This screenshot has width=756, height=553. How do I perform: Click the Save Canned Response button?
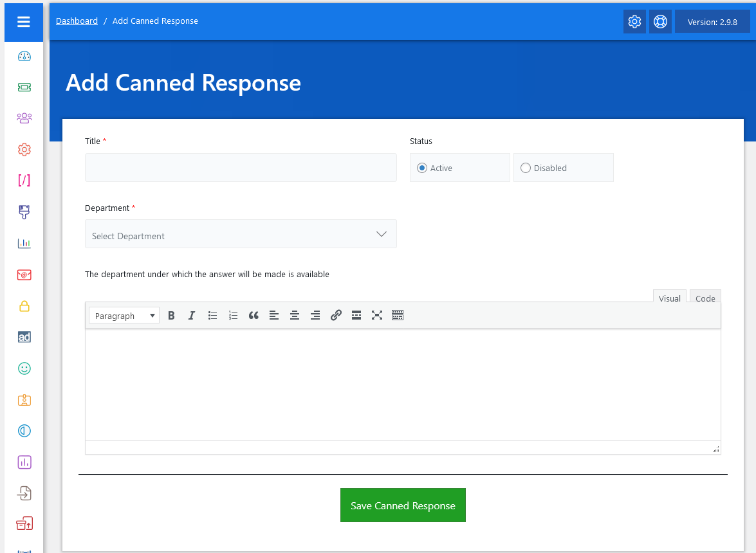(x=403, y=505)
